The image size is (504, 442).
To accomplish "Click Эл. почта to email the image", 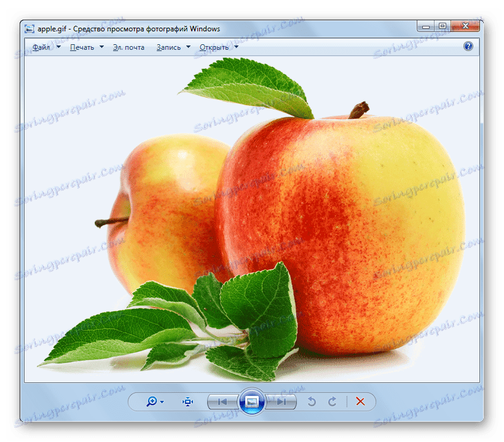I will click(128, 47).
